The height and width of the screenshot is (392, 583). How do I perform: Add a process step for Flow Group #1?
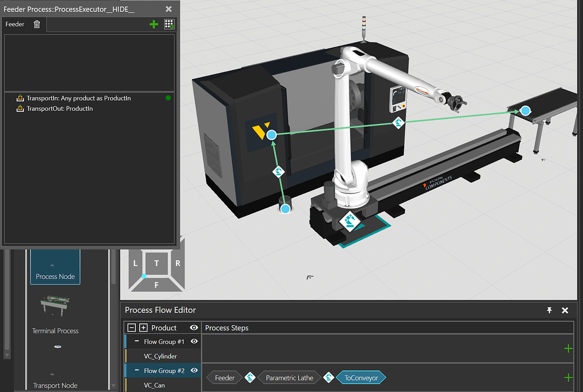568,349
